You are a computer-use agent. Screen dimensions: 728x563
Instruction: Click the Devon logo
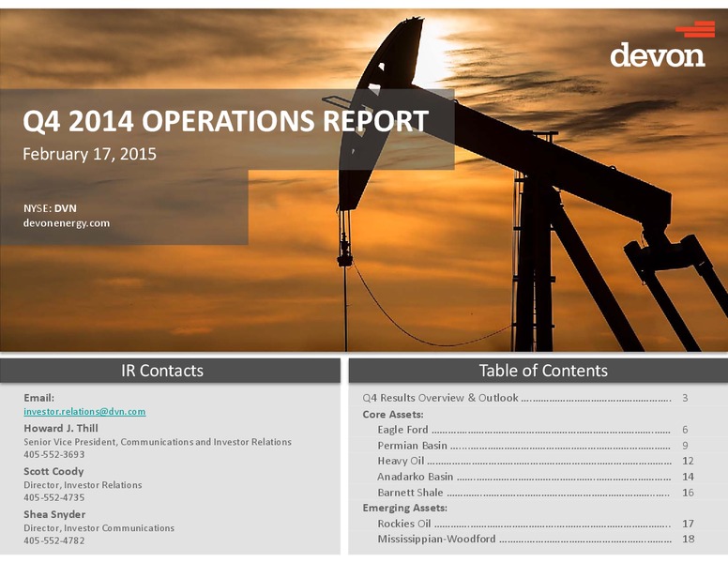[661, 44]
